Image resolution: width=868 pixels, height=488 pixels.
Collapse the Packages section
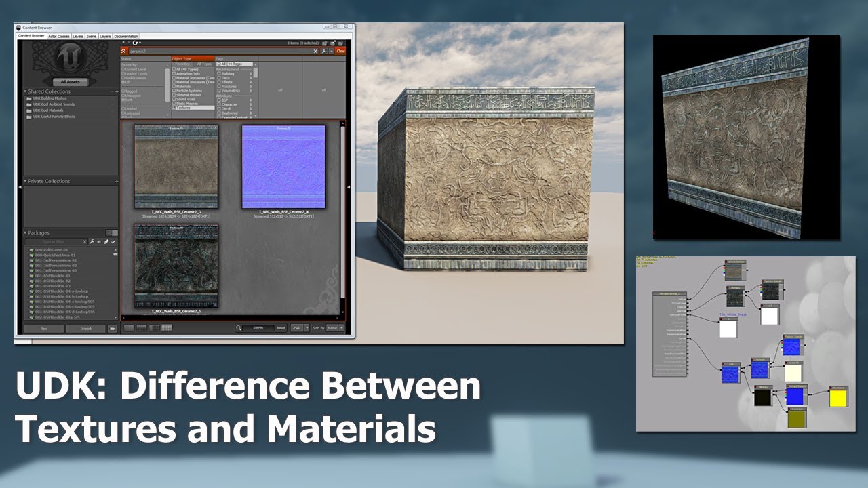[x=25, y=233]
